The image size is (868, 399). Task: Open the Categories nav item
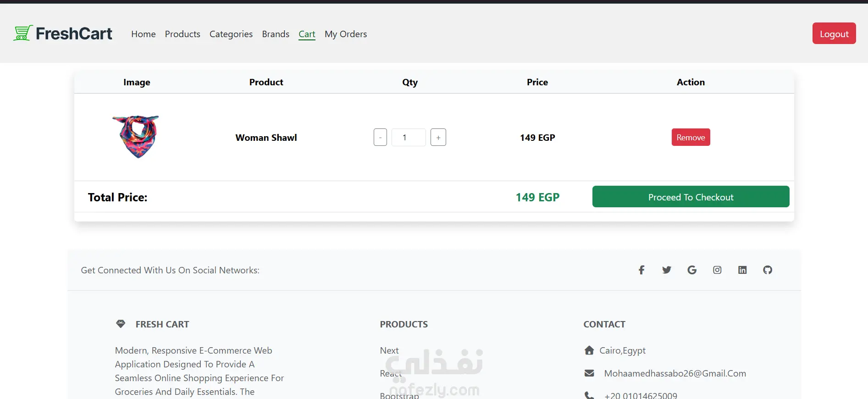[x=231, y=34]
